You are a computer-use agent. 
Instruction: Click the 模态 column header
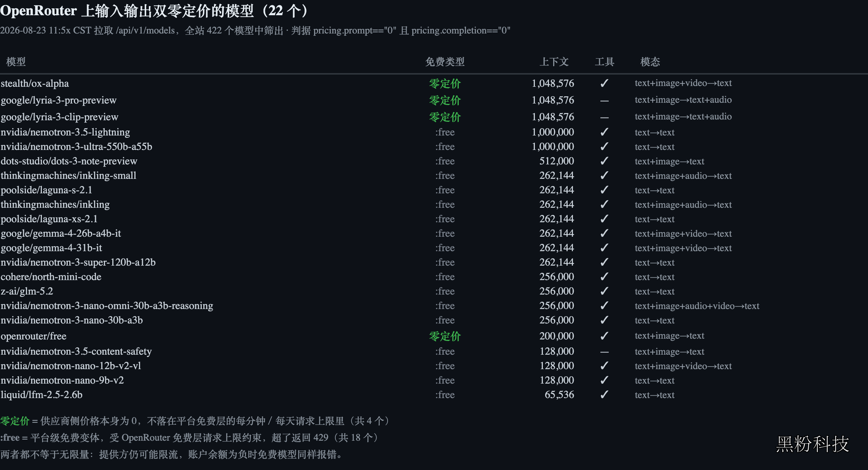click(650, 62)
